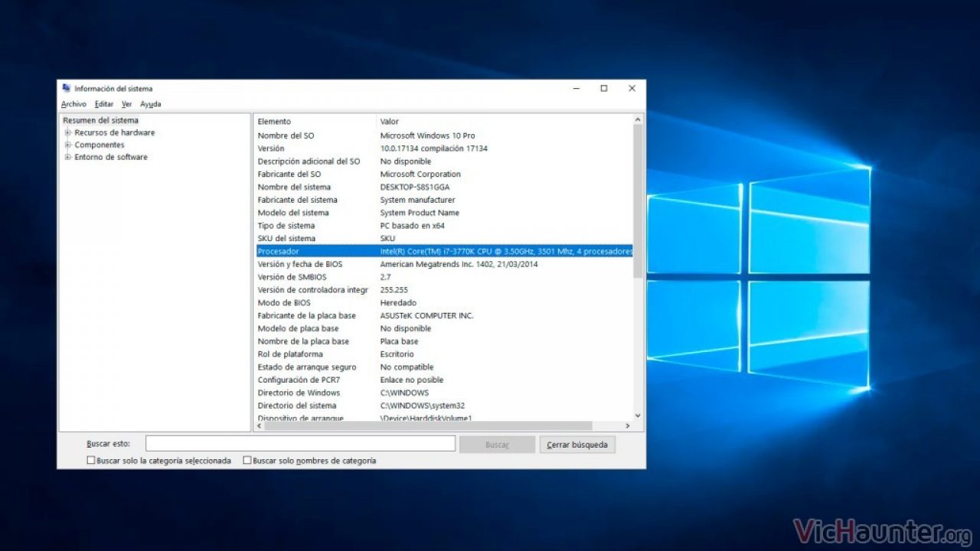980x551 pixels.
Task: Select the highlighted Procesador row
Action: point(443,251)
